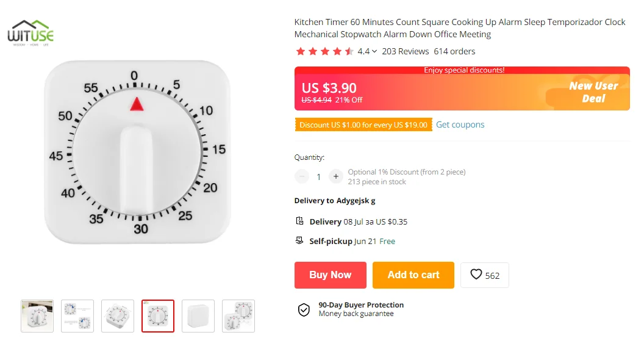
Task: Click Get coupons link
Action: 460,124
